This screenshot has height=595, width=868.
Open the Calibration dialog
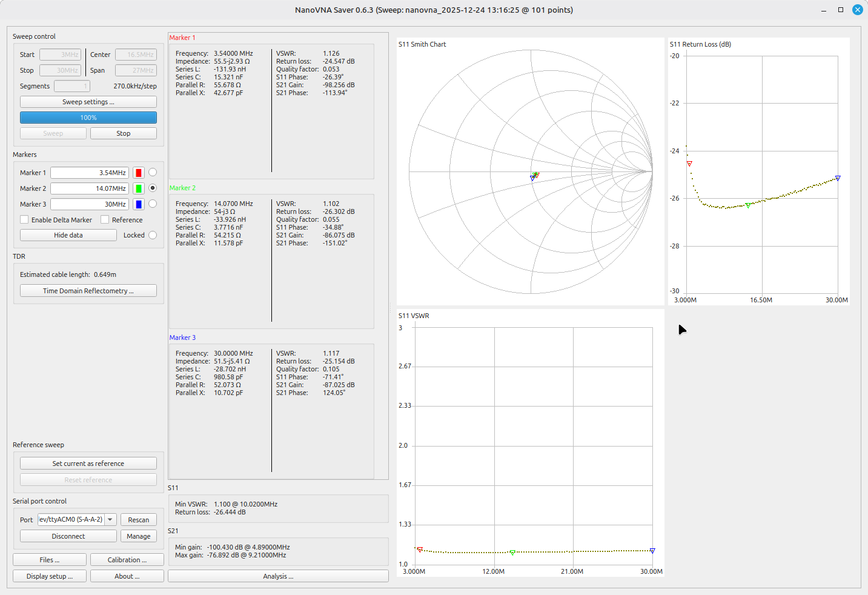pyautogui.click(x=127, y=560)
